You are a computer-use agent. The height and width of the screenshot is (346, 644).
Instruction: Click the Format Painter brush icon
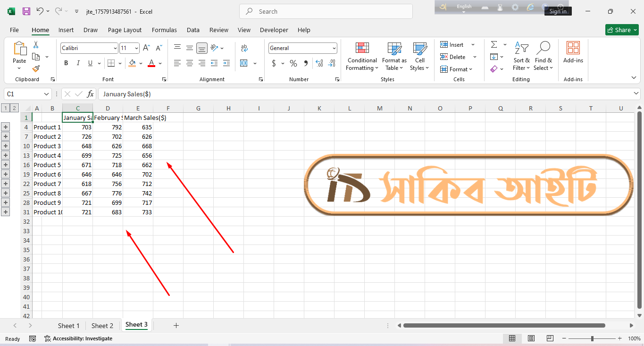36,69
